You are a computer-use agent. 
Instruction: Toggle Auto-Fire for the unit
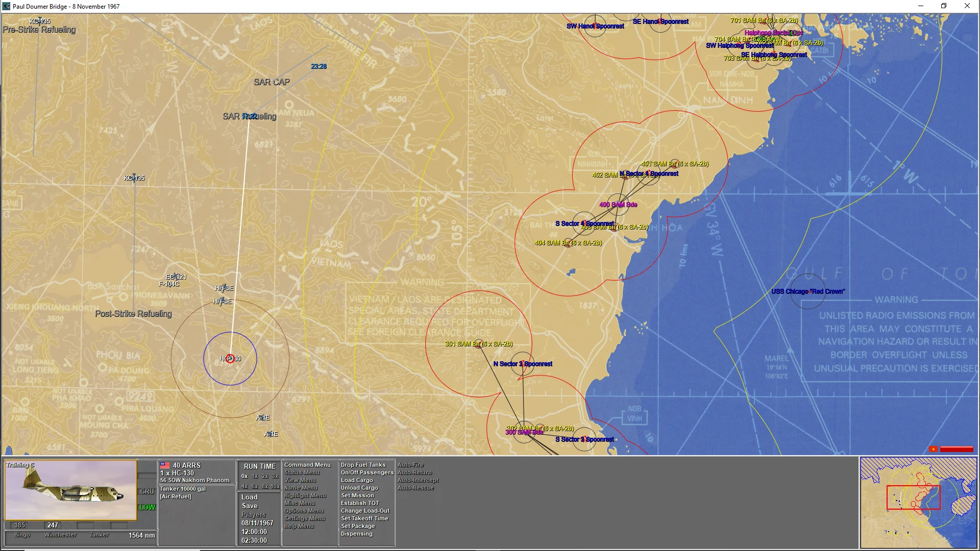(410, 465)
